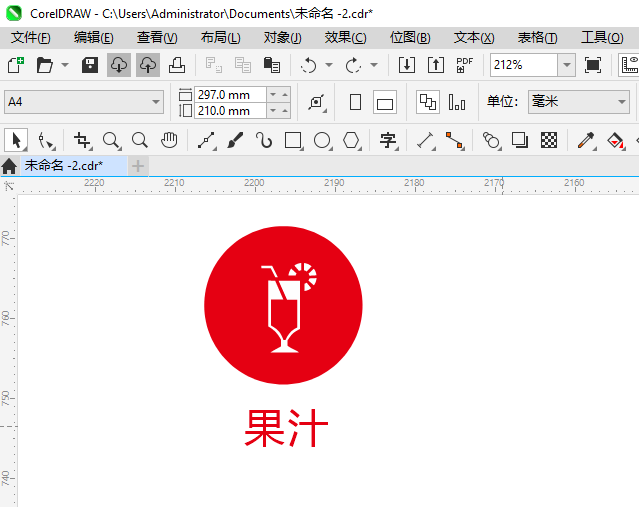This screenshot has height=507, width=639.
Task: Select the Pan hand tool
Action: pyautogui.click(x=169, y=141)
